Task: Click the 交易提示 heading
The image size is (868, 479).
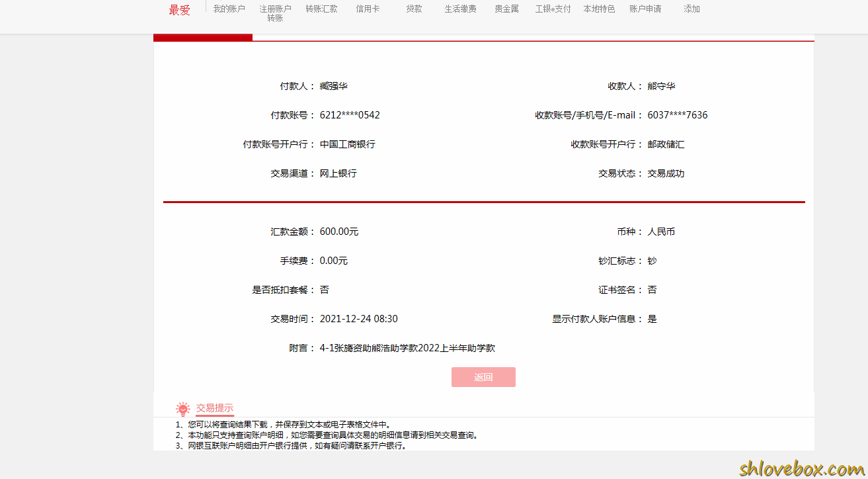Action: (x=214, y=408)
